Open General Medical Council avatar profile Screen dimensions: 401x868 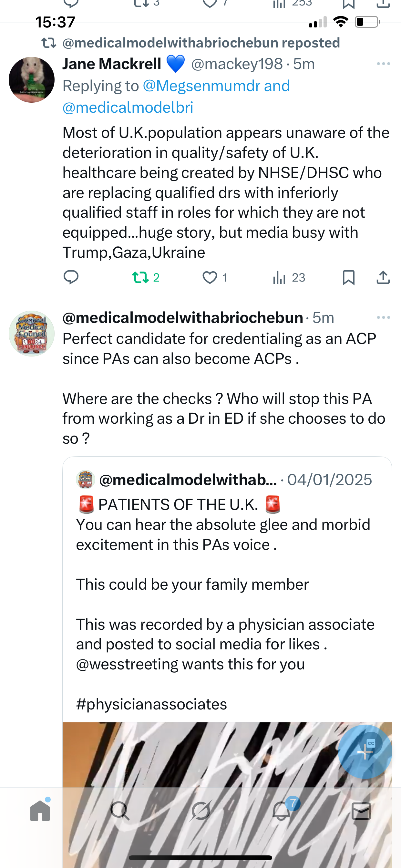pos(32,333)
